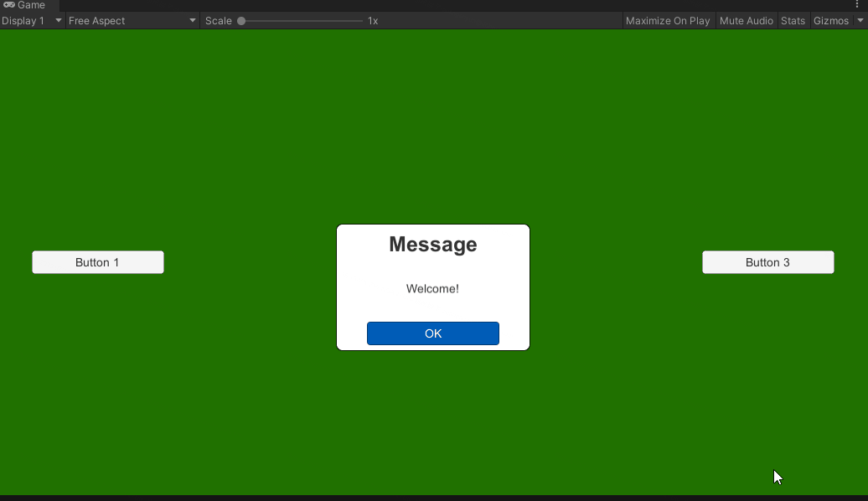Click the Game tab controller icon
868x501 pixels.
9,5
